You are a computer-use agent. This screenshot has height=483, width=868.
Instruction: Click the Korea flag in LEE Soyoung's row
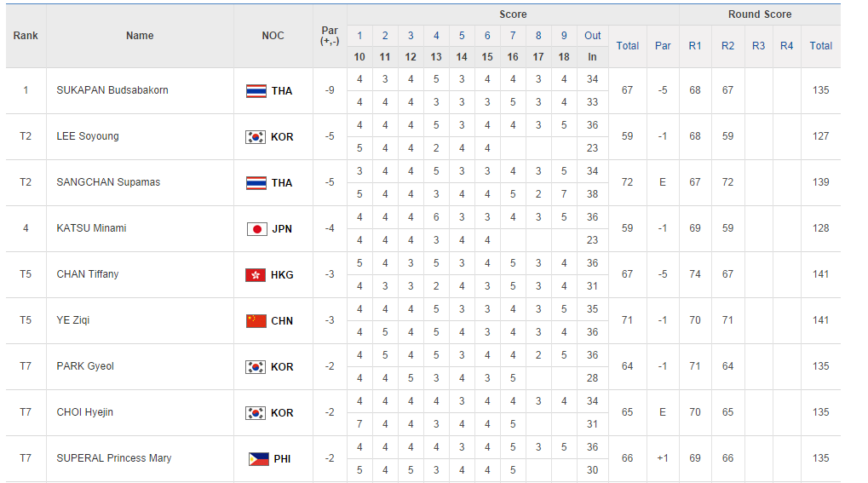pos(256,137)
